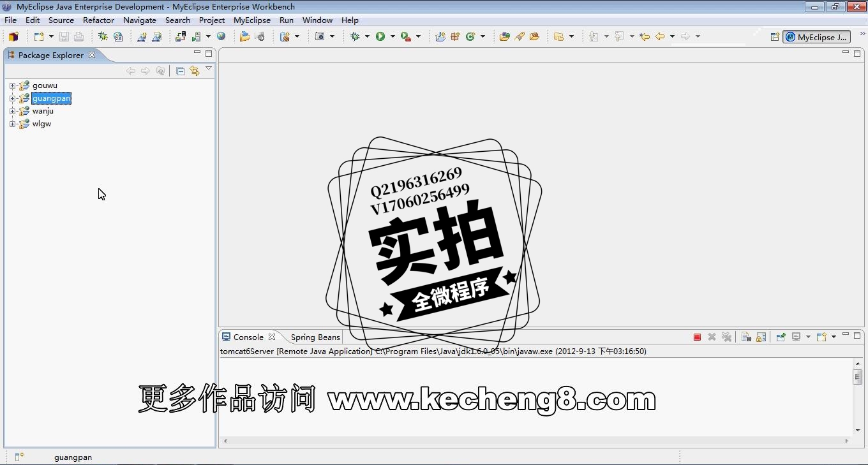Screen dimensions: 868x465
Task: Click the globe 2.0 web service icon
Action: tap(118, 36)
